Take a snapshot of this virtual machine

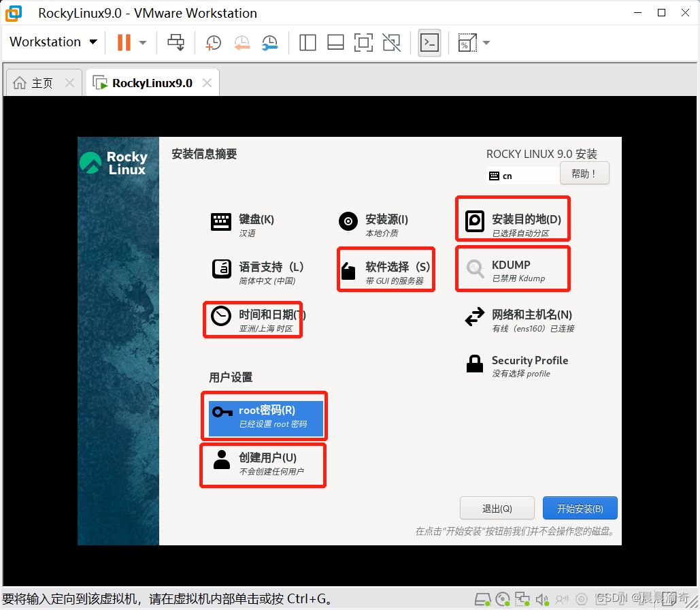pyautogui.click(x=213, y=43)
